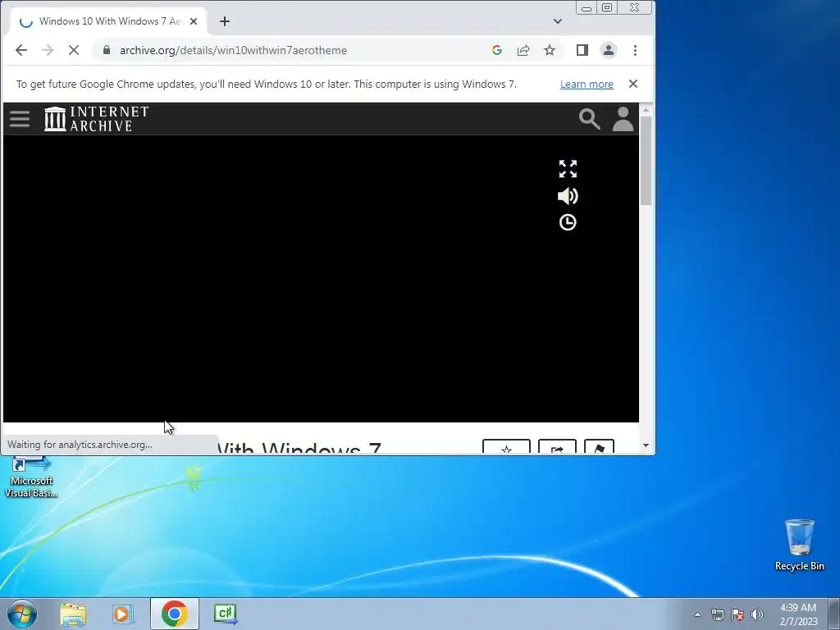This screenshot has width=840, height=630.
Task: Click the Learn more link
Action: point(587,84)
